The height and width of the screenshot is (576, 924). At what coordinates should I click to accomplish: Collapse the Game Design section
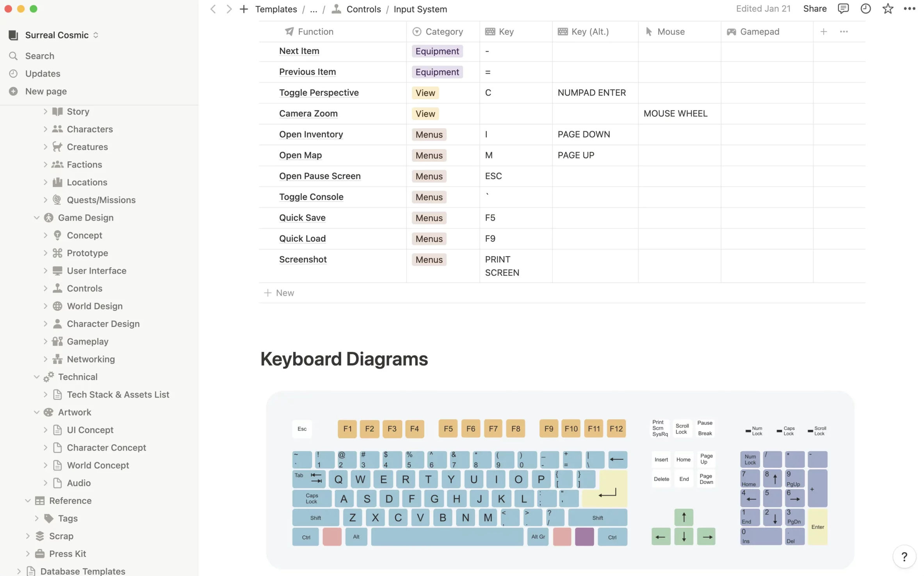[x=37, y=218]
